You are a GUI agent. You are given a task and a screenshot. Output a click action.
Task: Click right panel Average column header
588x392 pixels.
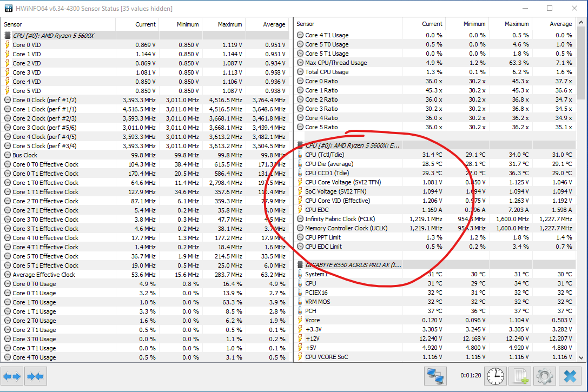[554, 24]
